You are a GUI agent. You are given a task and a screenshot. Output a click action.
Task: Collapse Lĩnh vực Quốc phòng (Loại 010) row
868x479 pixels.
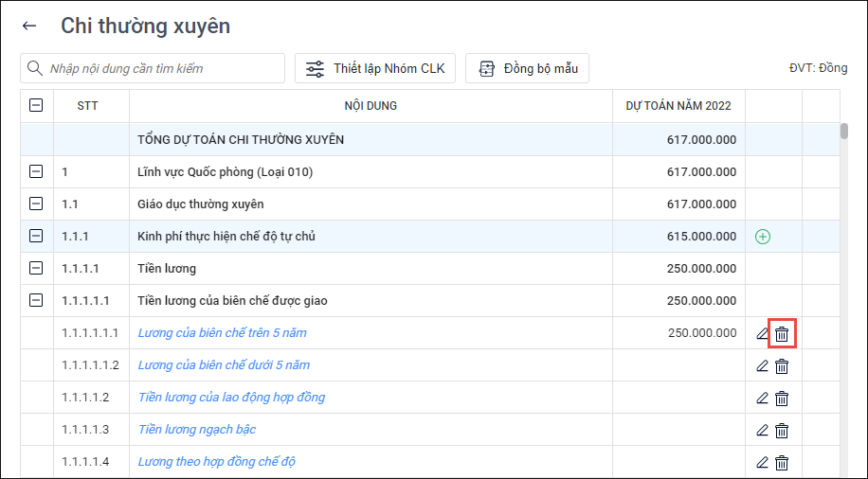[x=37, y=172]
